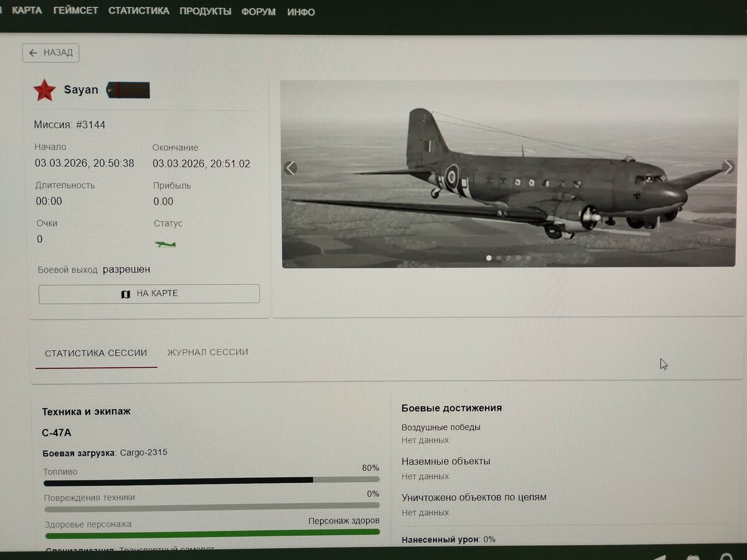The height and width of the screenshot is (560, 747).
Task: Switch to the ЖУРНАЛ СЕССИИ tab
Action: 207,352
